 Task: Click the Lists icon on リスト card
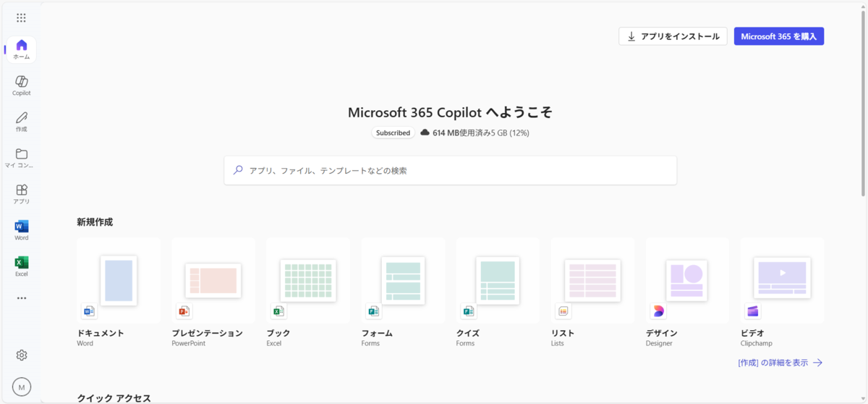(x=563, y=311)
